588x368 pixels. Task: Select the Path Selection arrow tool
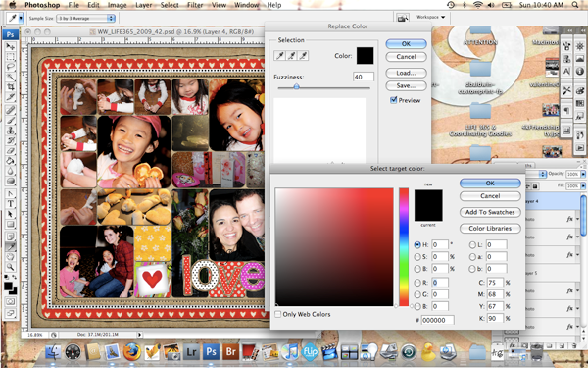[x=10, y=214]
